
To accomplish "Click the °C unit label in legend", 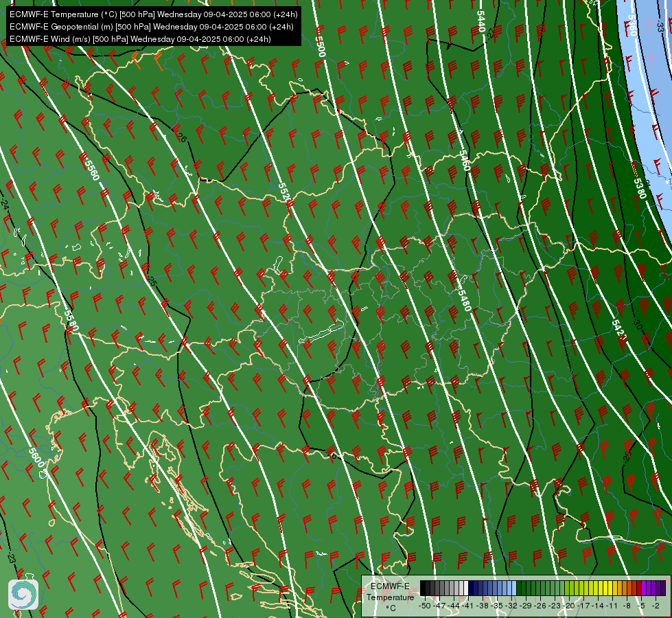I will [x=391, y=608].
